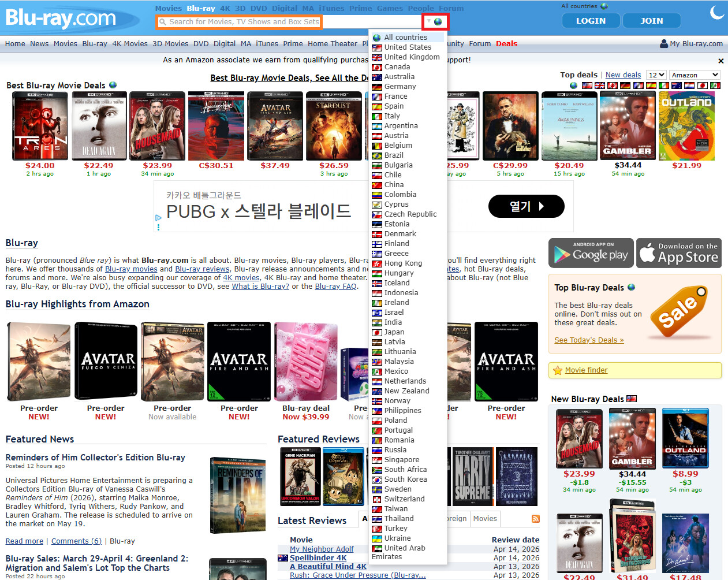
Task: Collapse the country dropdown arrow in search bar
Action: [429, 21]
